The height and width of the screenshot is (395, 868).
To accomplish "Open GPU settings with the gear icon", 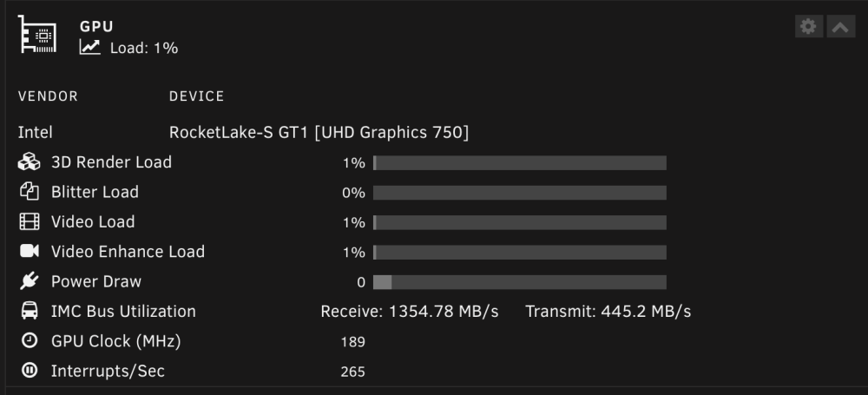I will (x=809, y=26).
